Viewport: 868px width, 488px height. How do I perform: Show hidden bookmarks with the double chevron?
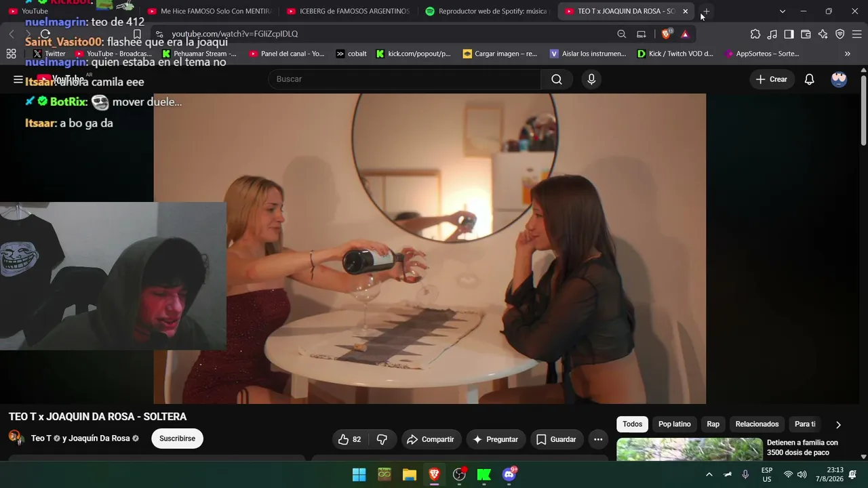click(x=847, y=54)
